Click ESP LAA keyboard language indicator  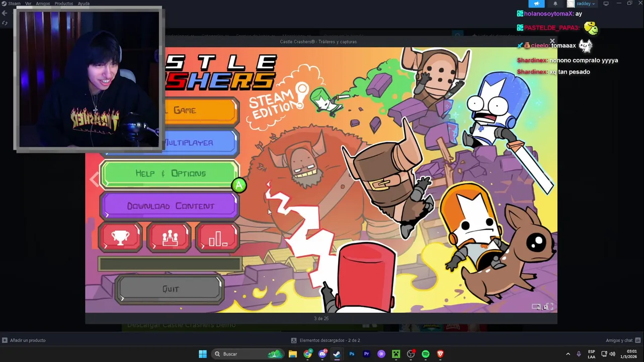click(x=592, y=354)
